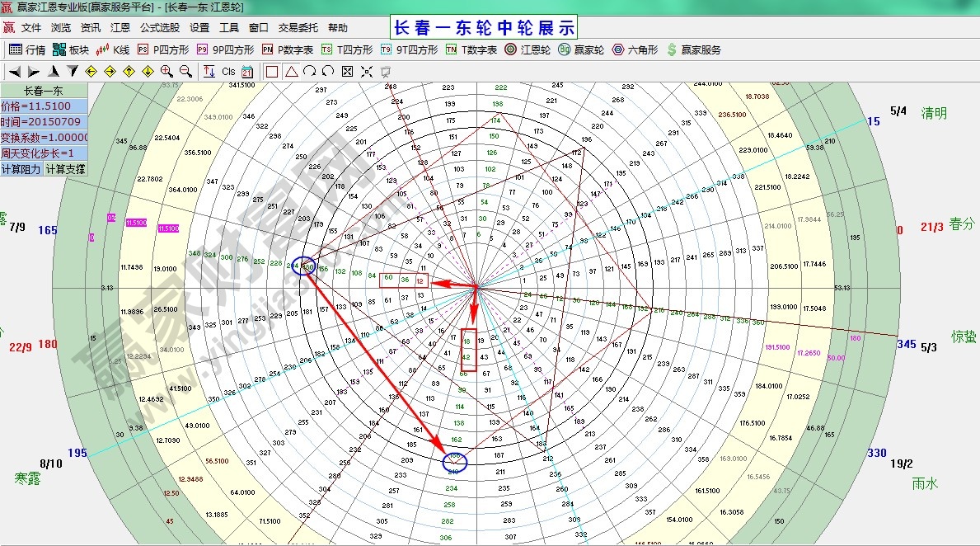Open the 设置 menu
The width and height of the screenshot is (980, 546).
pos(199,27)
